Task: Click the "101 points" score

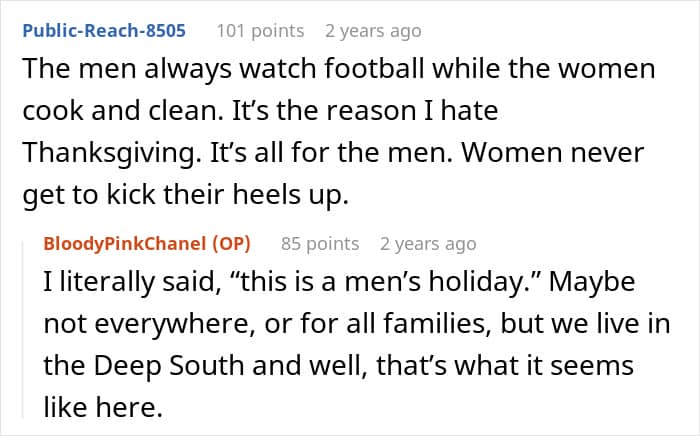Action: point(260,30)
